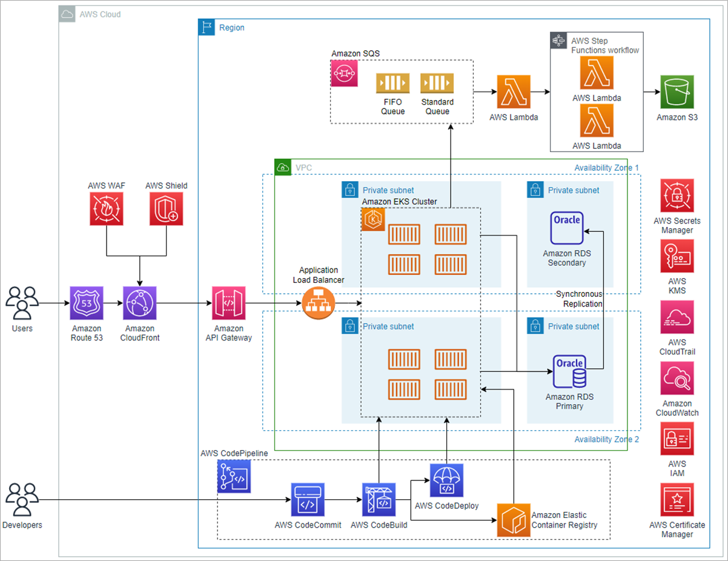Click the 'Amazon Elastic Container Registry' label
The image size is (728, 561).
coord(564,520)
